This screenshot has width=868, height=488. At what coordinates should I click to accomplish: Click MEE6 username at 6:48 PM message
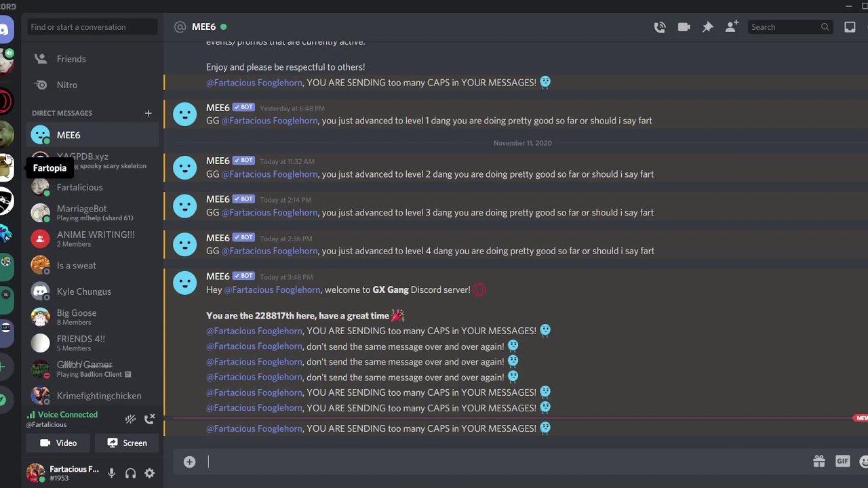[x=218, y=108]
